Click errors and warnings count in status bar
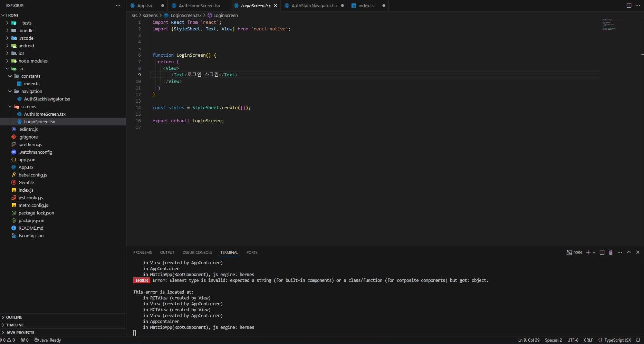The height and width of the screenshot is (344, 644). point(8,340)
